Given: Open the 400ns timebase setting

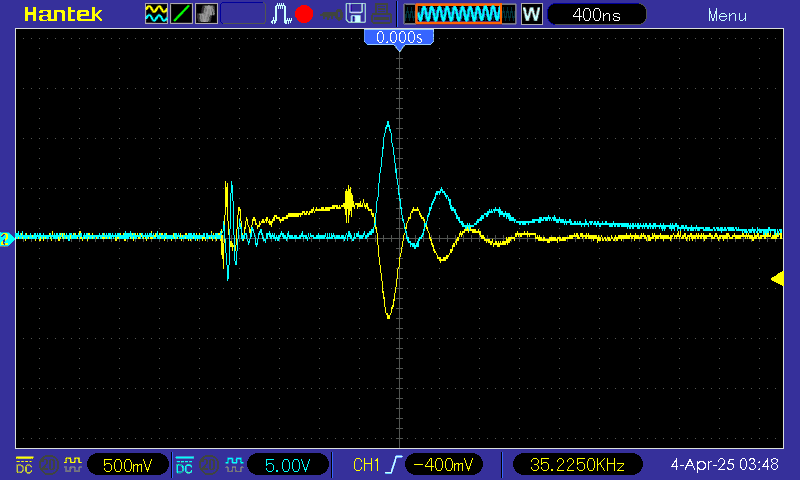Looking at the screenshot, I should [x=596, y=14].
